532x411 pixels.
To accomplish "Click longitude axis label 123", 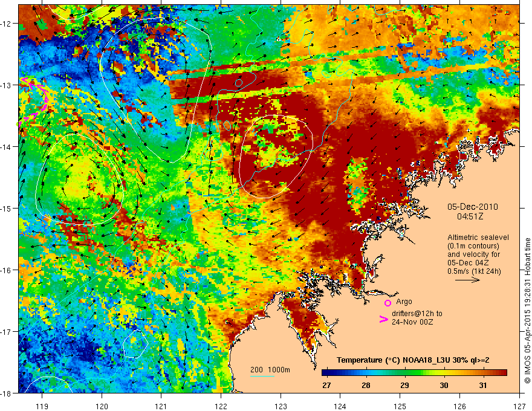I will point(281,406).
